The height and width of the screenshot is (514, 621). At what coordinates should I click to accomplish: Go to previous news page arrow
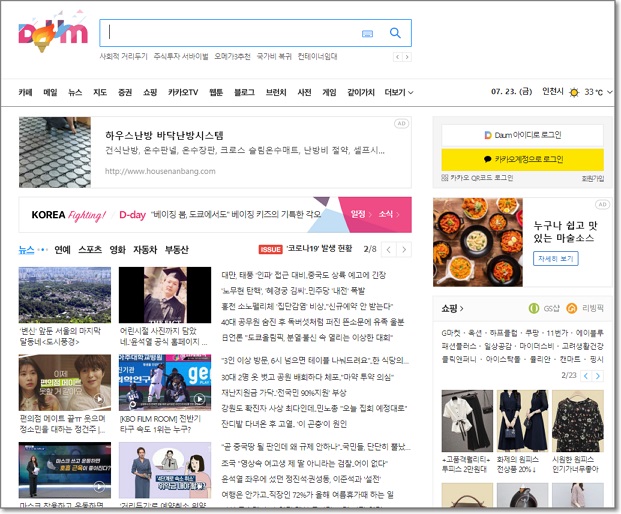389,249
